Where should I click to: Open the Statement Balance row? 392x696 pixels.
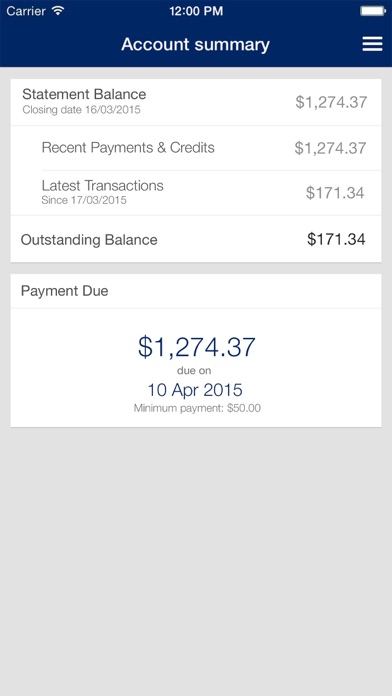tap(196, 102)
